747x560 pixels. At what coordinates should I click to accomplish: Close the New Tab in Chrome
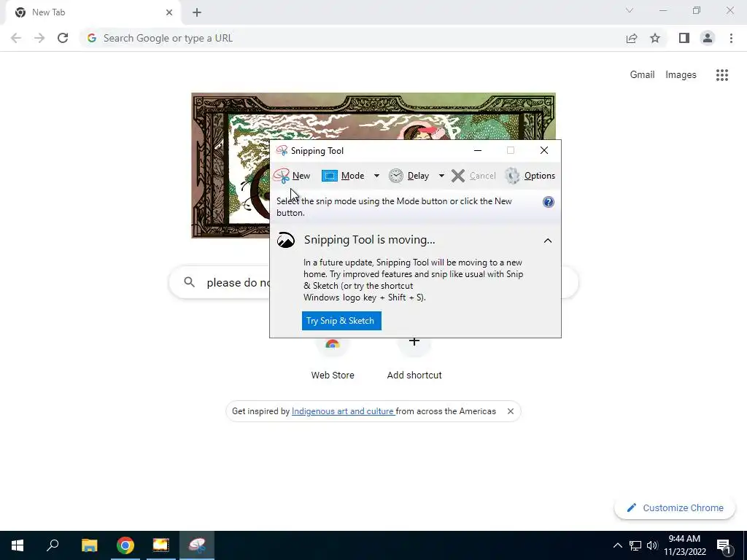tap(169, 12)
